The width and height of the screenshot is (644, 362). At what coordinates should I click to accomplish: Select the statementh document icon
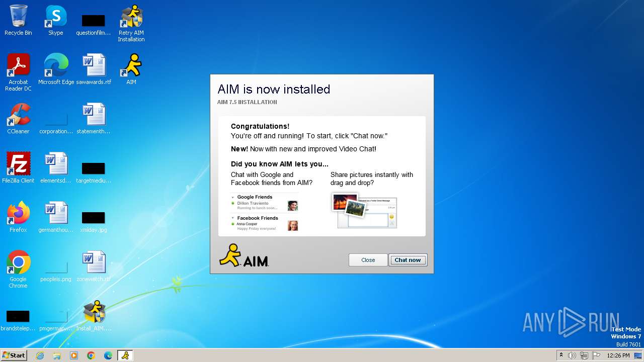click(94, 119)
